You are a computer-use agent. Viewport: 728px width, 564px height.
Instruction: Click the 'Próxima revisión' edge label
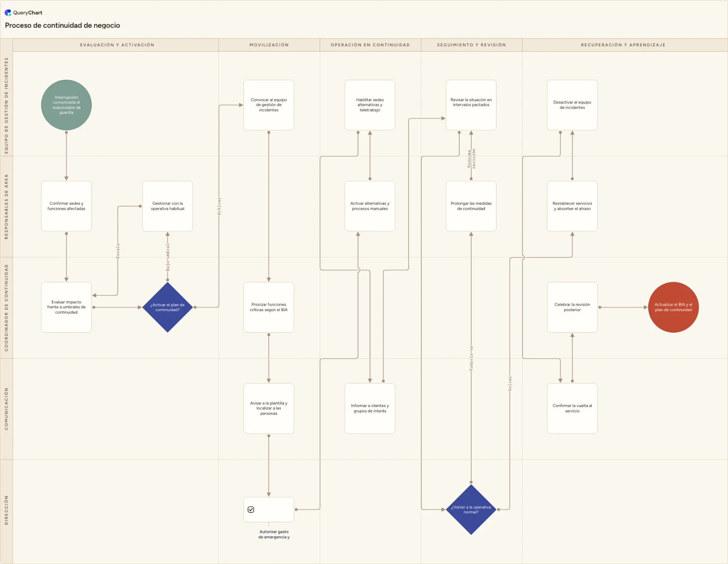tap(471, 159)
